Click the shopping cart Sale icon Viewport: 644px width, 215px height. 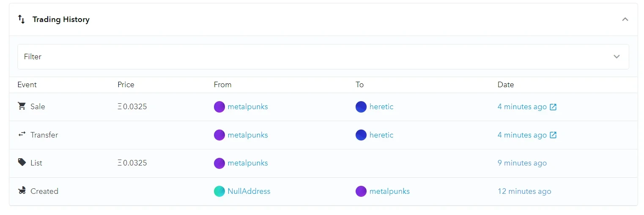coord(22,106)
